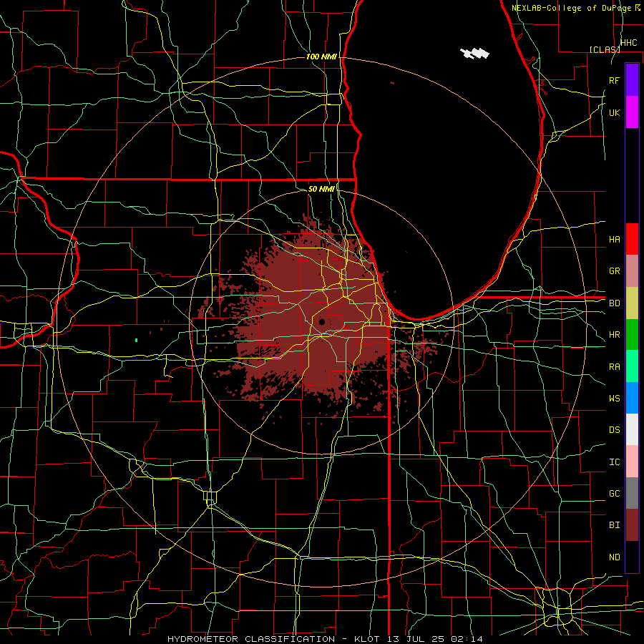Image resolution: width=644 pixels, height=644 pixels.
Task: Click the RA legend label
Action: pos(614,366)
